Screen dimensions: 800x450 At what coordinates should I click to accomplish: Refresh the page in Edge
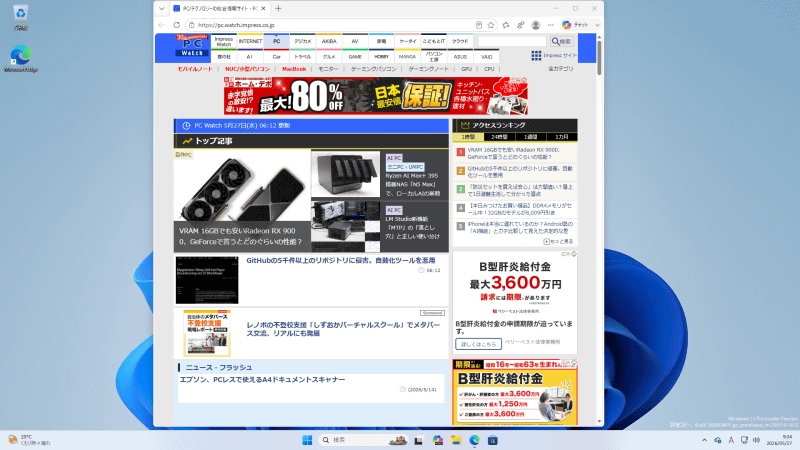coord(177,25)
